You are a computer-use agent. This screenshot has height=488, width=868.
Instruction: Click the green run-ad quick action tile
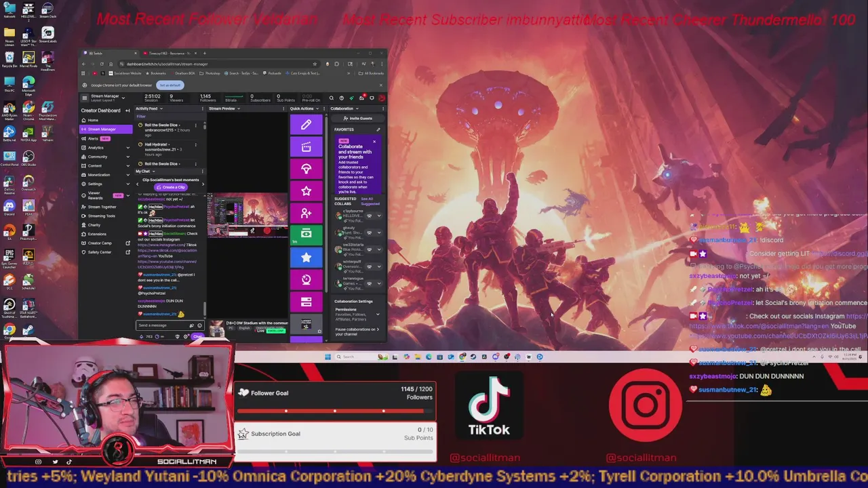[306, 235]
